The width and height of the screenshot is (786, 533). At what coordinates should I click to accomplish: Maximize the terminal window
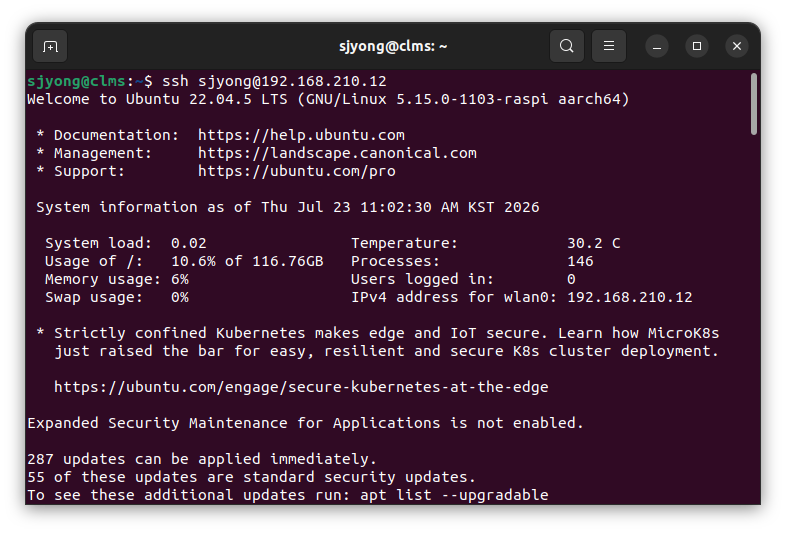click(697, 47)
